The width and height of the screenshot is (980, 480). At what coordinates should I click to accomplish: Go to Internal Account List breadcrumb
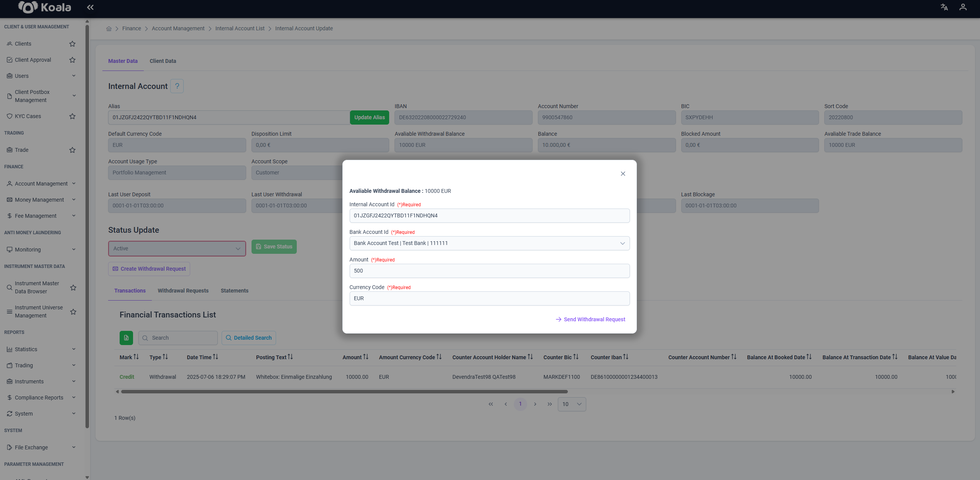[x=240, y=28]
